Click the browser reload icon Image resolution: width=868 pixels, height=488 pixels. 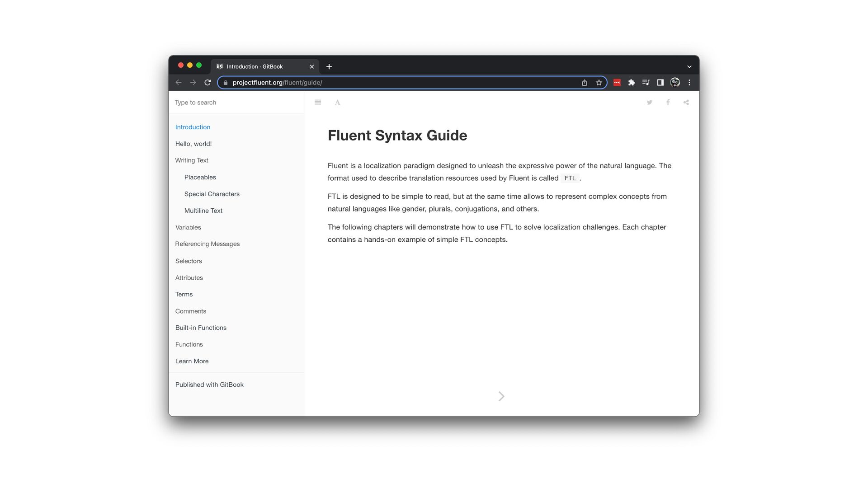208,83
